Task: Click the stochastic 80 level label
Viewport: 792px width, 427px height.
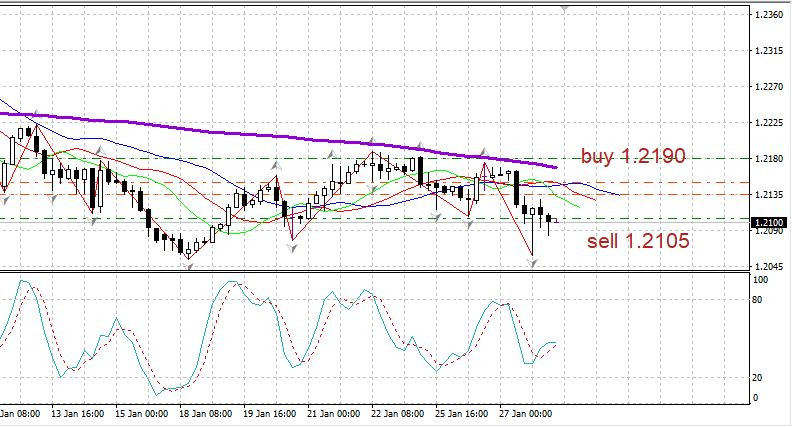Action: tap(758, 300)
